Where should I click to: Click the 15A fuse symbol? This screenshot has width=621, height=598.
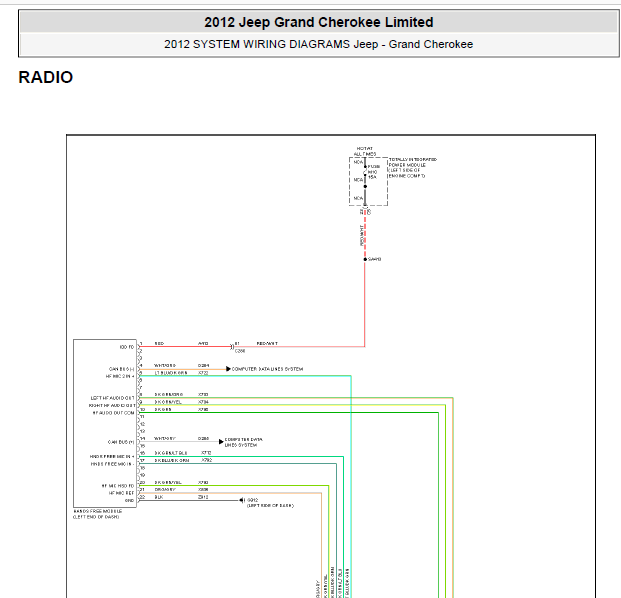pos(365,172)
